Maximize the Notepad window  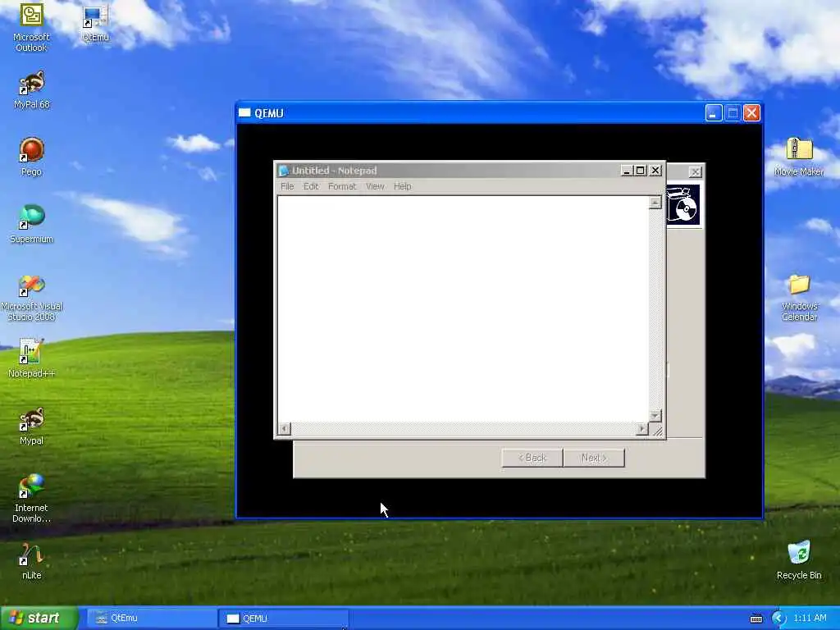[640, 171]
